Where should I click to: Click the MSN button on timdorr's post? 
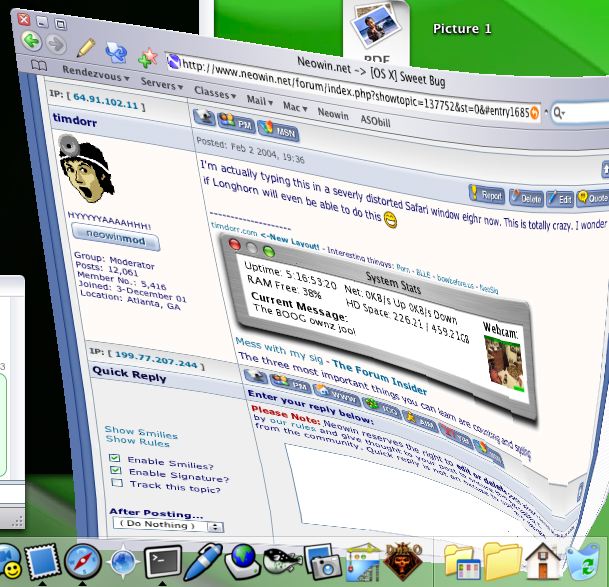(278, 131)
